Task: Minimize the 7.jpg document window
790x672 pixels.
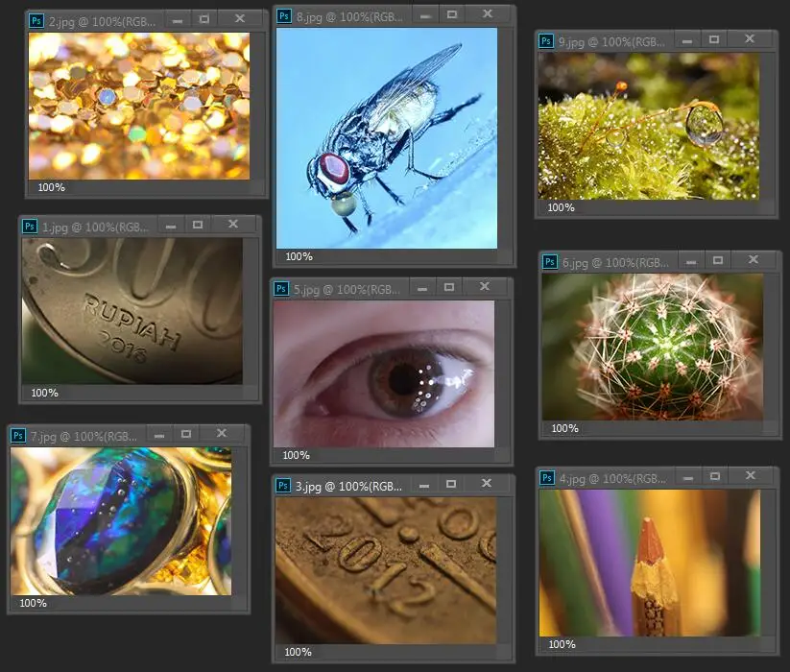Action: (x=159, y=434)
